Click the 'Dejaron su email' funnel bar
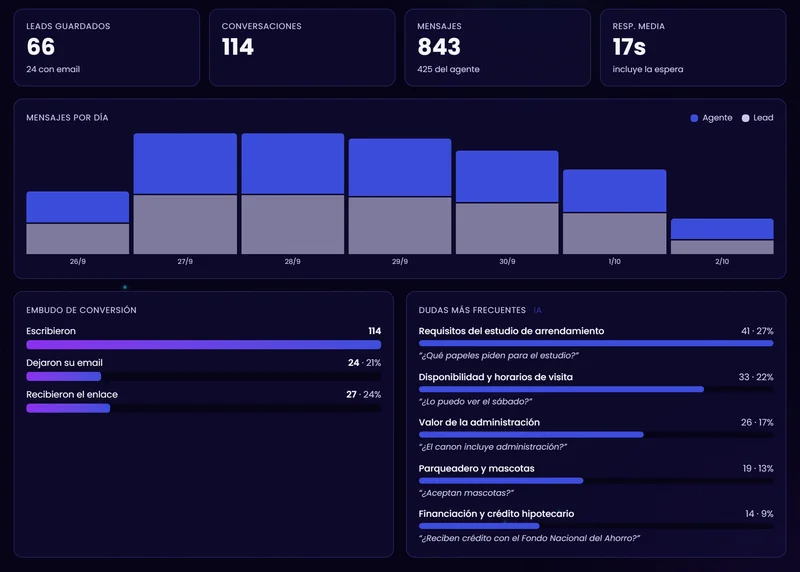 pos(204,377)
